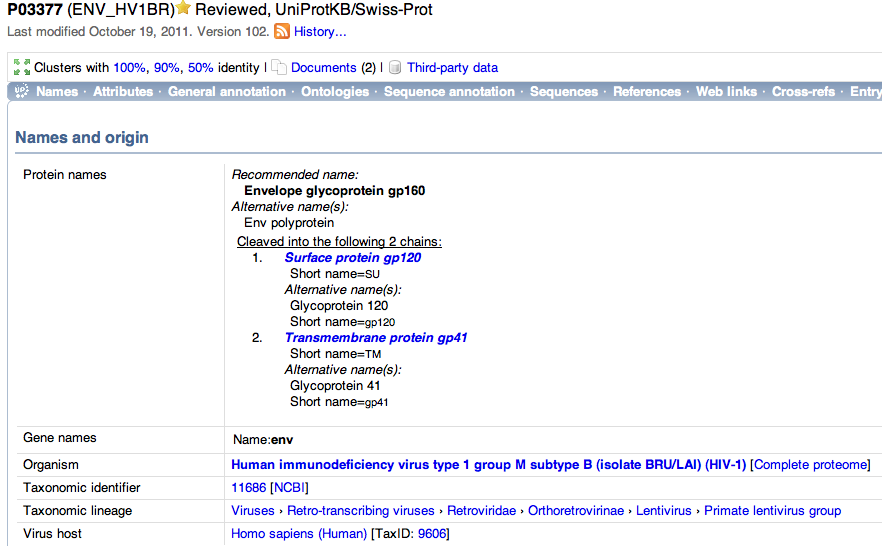Click the Third-party data database icon
The image size is (882, 546).
pos(395,68)
